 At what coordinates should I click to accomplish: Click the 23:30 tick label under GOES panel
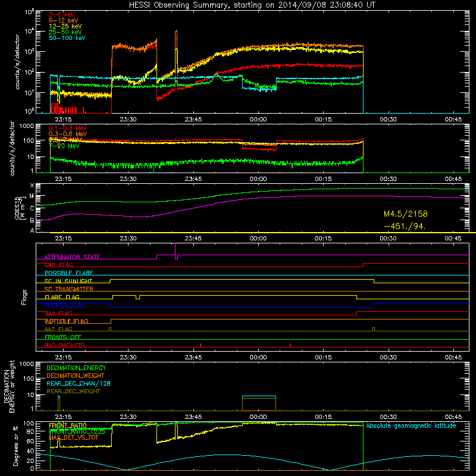[128, 239]
